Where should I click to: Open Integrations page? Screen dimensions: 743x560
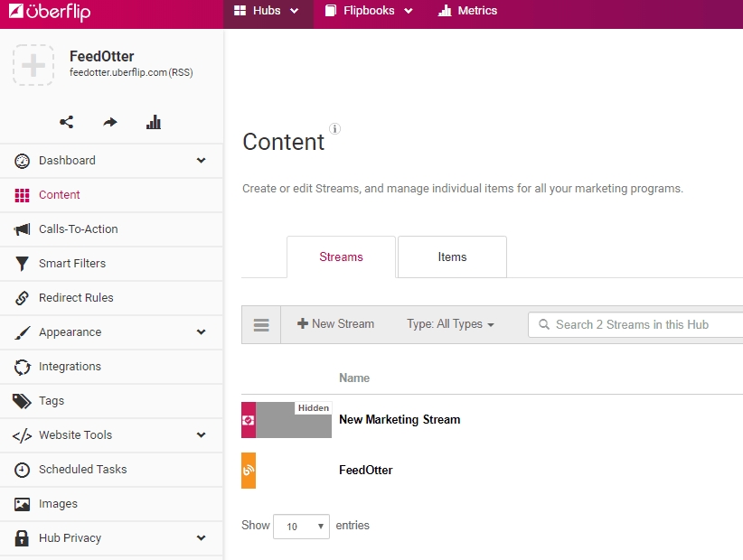point(70,367)
